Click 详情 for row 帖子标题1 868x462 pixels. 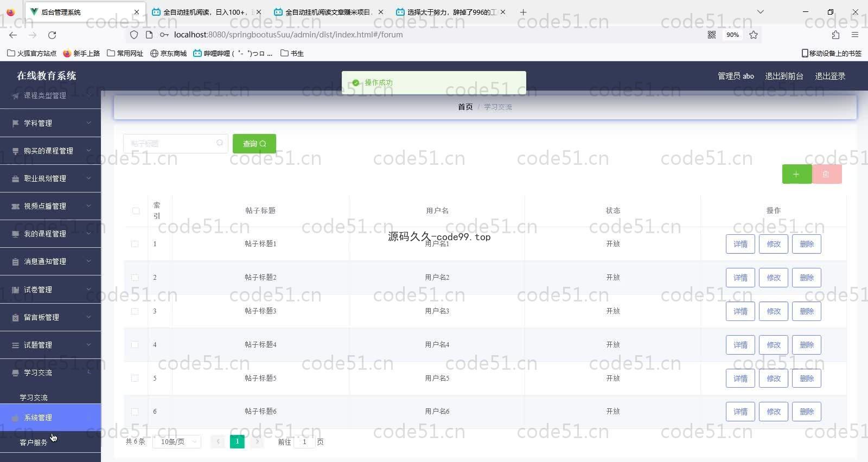coord(741,244)
